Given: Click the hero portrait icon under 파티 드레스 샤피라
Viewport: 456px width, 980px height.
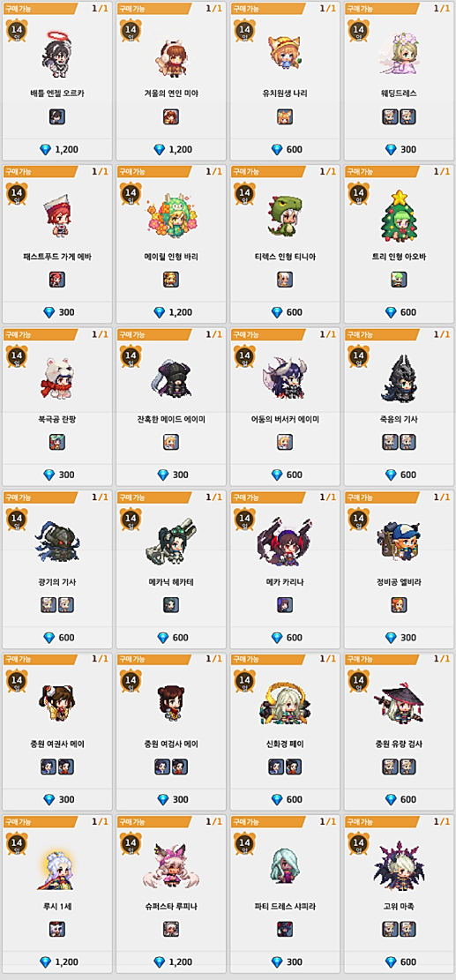Looking at the screenshot, I should (285, 930).
